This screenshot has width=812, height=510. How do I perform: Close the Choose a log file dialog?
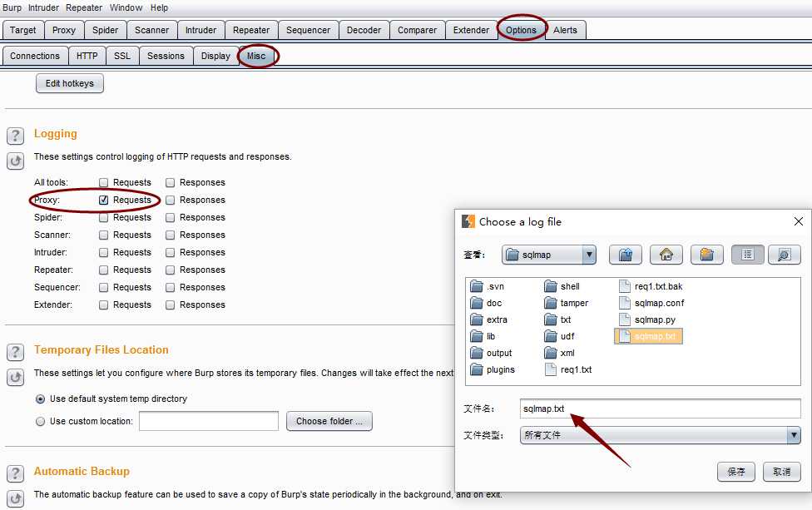[x=799, y=221]
